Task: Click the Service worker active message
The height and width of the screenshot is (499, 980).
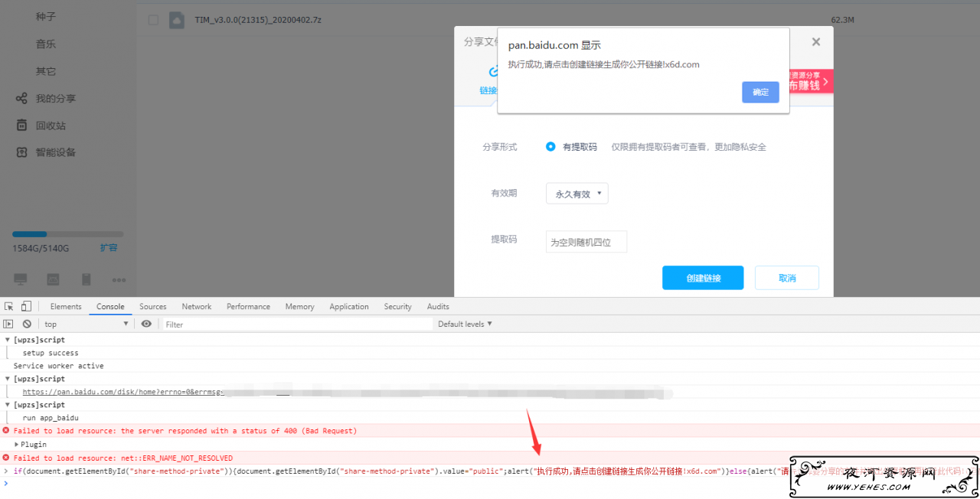Action: click(58, 366)
